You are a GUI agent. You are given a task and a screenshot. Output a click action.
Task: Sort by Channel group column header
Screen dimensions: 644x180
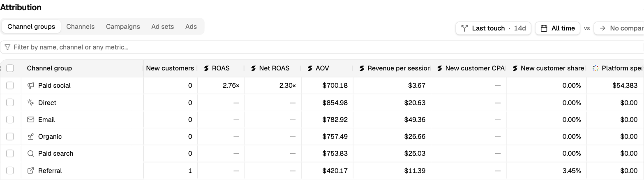click(x=49, y=68)
